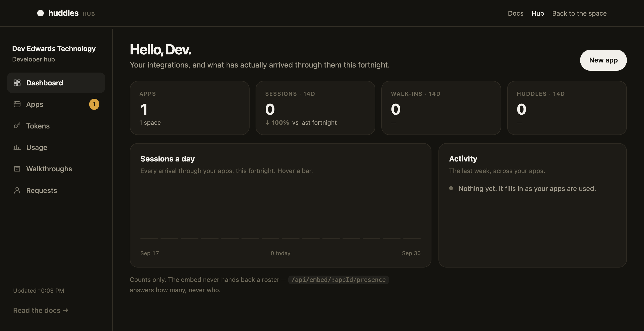Click 'Nothing yet. It fills in' message
644x331 pixels.
[527, 188]
